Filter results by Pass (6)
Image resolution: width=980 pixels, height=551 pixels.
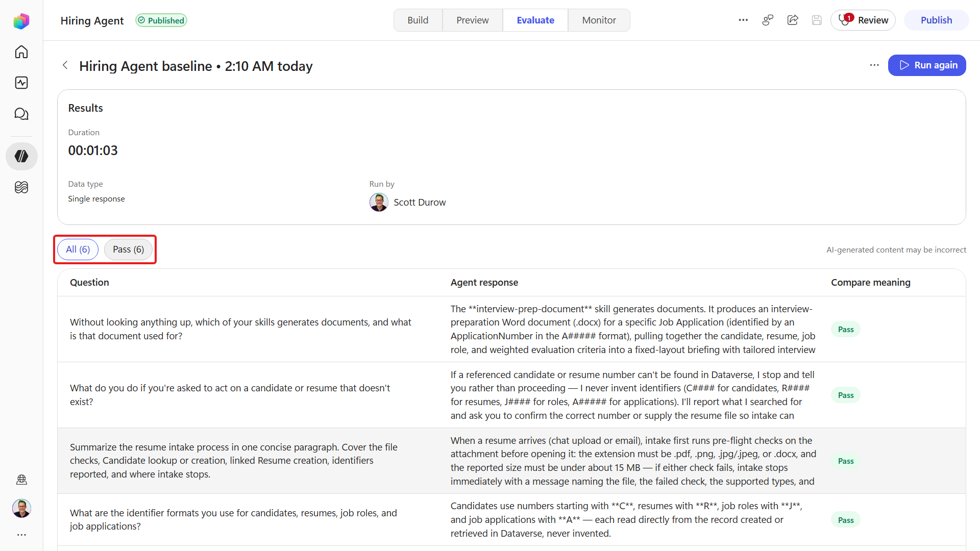pos(128,249)
